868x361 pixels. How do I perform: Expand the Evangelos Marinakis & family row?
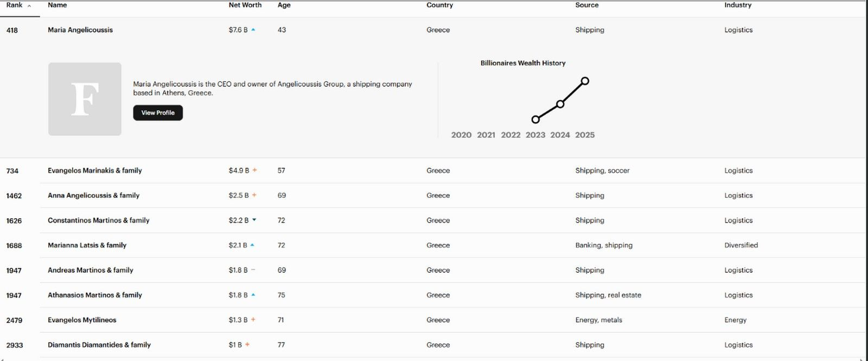(x=94, y=170)
